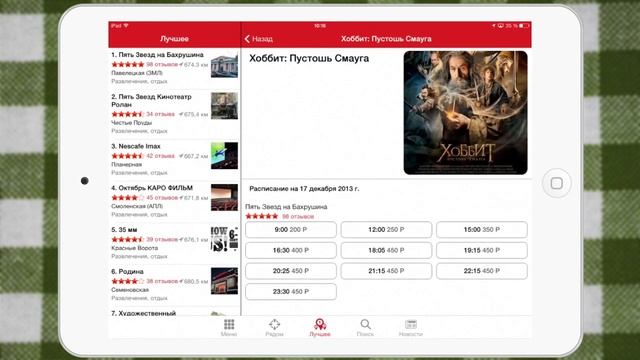Open Пять Звезд Кинотеатр Ролан list item

click(x=174, y=114)
